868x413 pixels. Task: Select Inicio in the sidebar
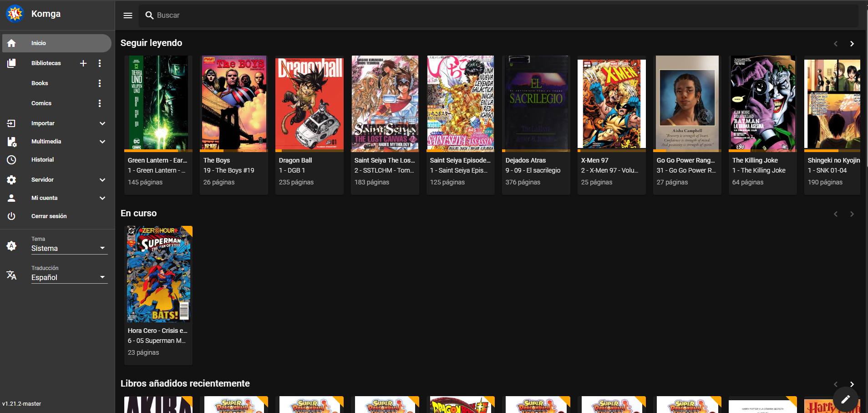point(39,43)
